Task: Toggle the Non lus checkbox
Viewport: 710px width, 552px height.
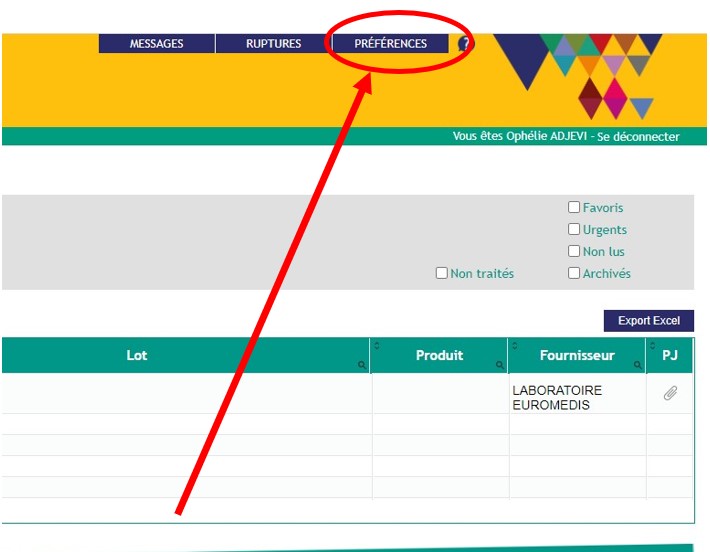Action: 574,252
